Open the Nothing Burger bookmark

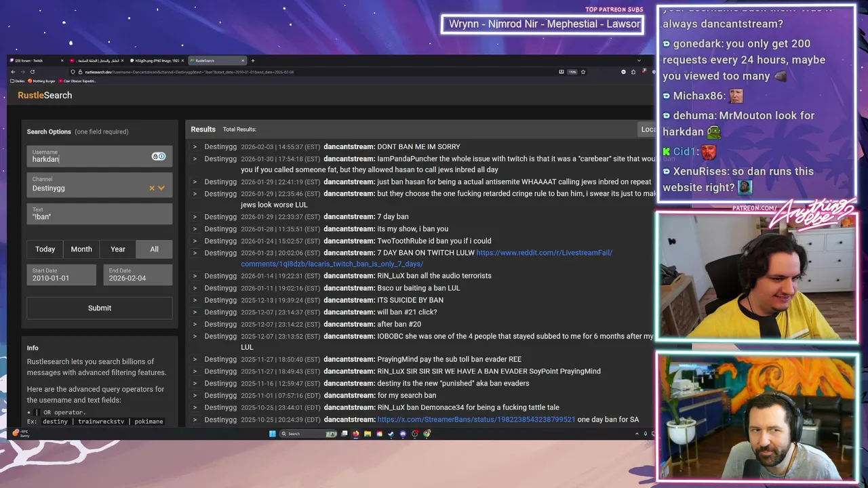[x=41, y=81]
